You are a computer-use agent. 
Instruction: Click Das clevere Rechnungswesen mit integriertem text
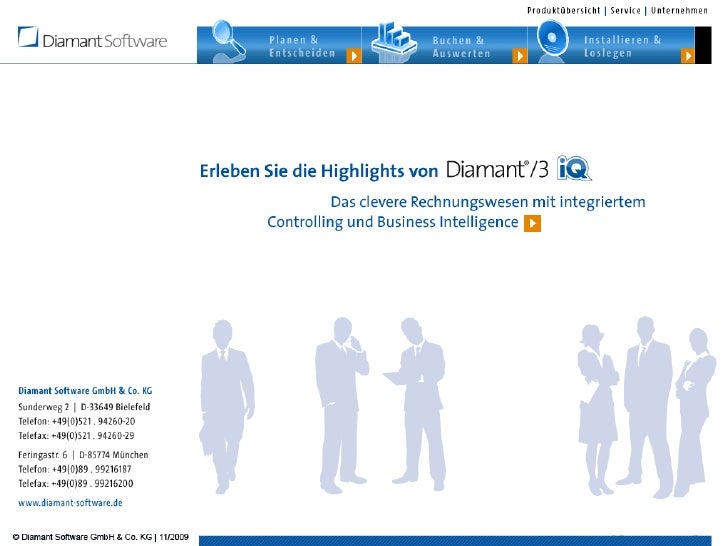[x=488, y=202]
